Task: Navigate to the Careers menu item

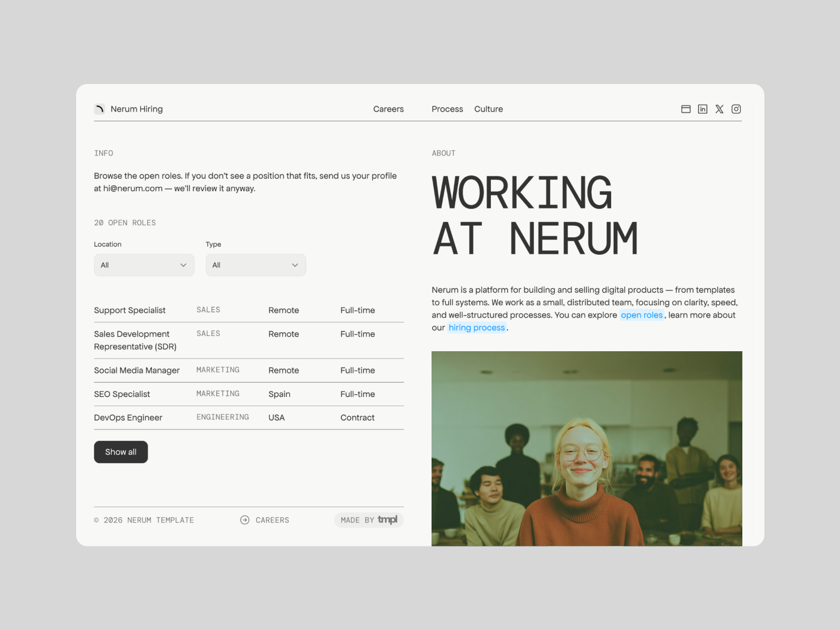Action: coord(388,109)
